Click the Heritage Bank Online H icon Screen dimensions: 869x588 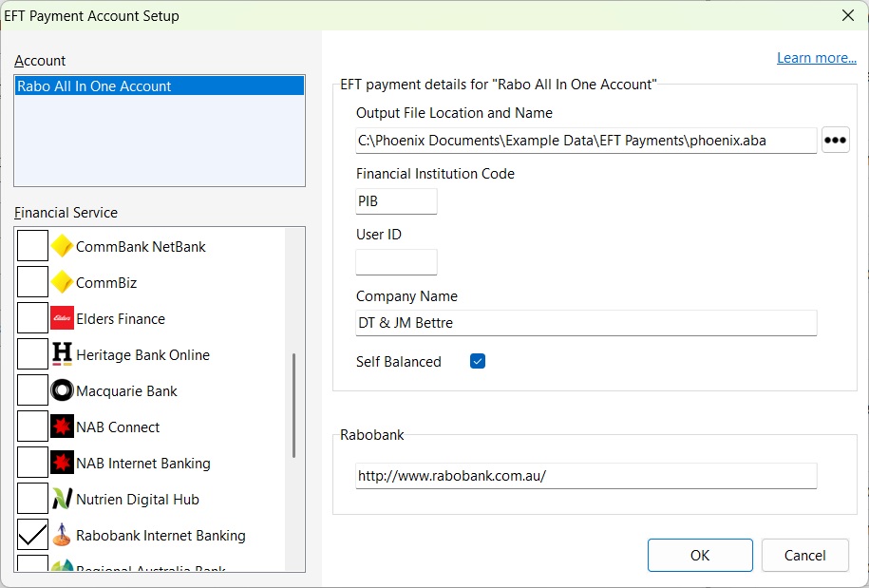click(x=62, y=355)
